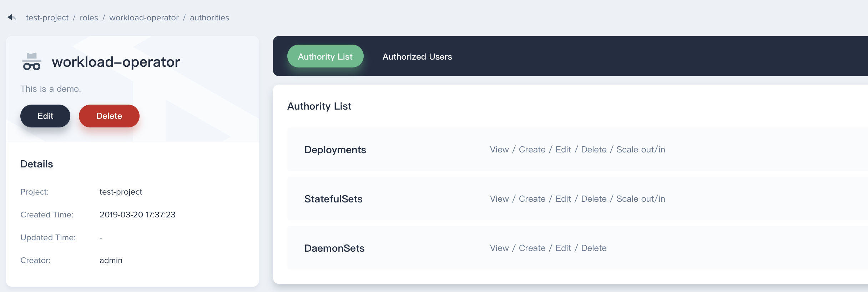
Task: Click DaemonSets 'View / Create / Edit / Delete' text
Action: pos(548,248)
